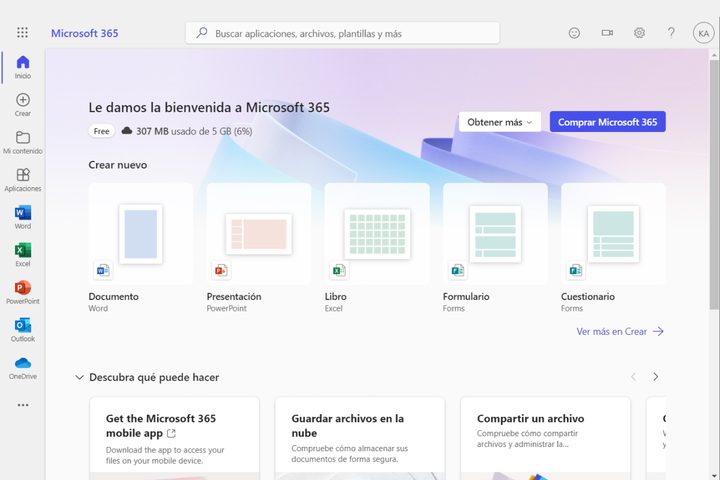Viewport: 720px width, 480px height.
Task: Open Ver más en Crear link
Action: click(620, 331)
